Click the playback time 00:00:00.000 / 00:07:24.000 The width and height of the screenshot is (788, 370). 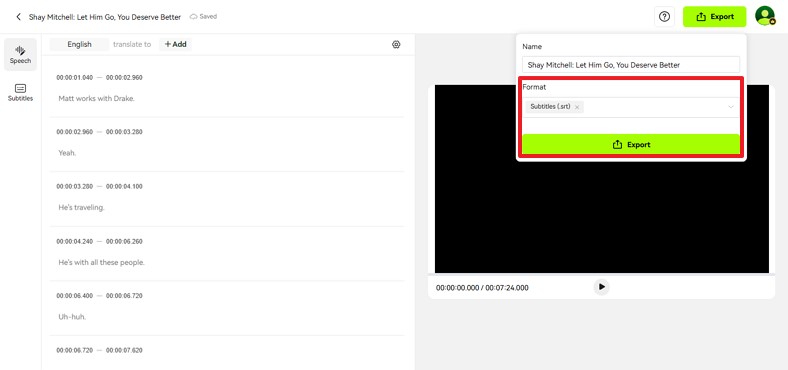click(x=482, y=288)
